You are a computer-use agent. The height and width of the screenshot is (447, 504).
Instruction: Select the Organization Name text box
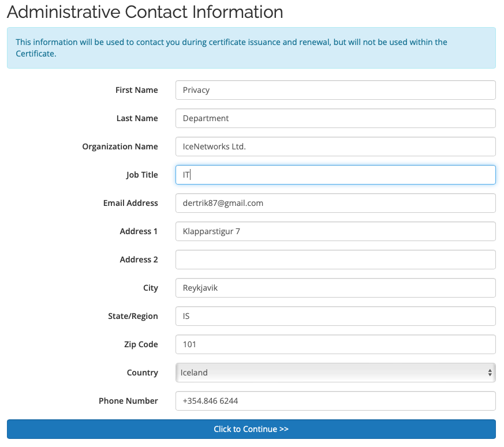pos(335,147)
